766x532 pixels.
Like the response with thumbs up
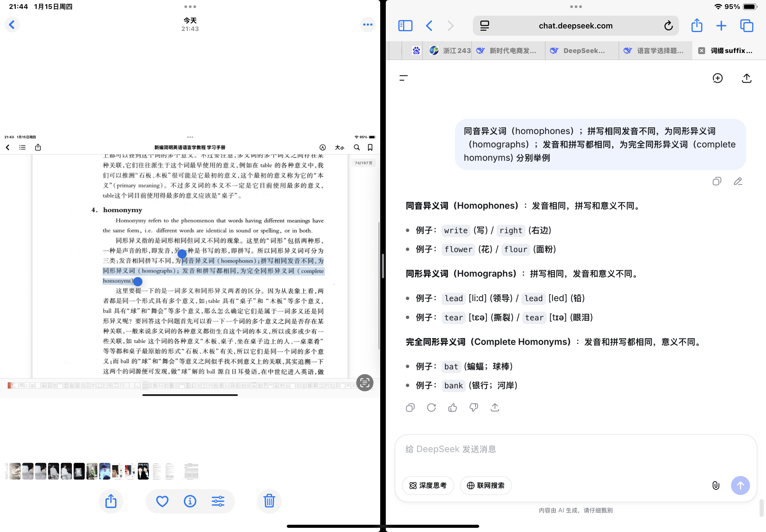[452, 407]
